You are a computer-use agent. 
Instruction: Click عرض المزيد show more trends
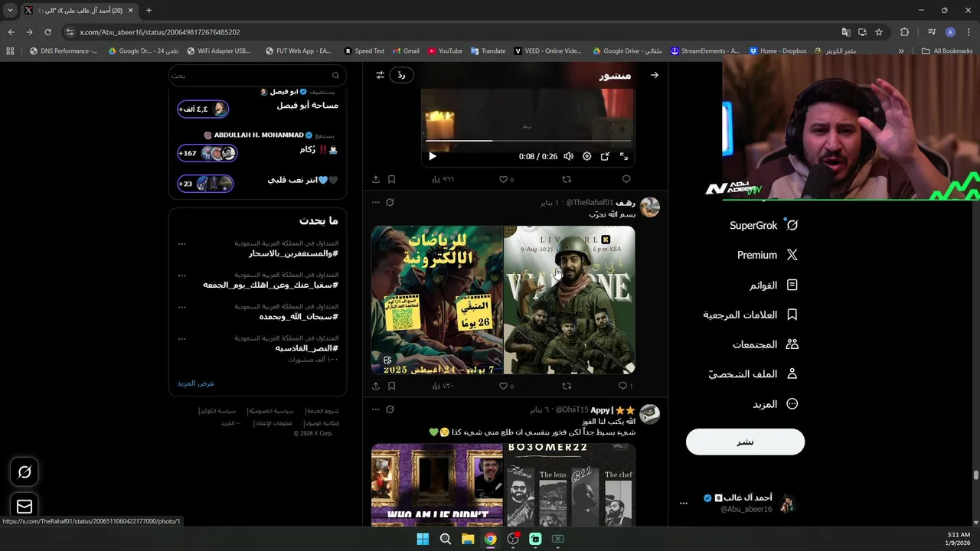tap(196, 383)
